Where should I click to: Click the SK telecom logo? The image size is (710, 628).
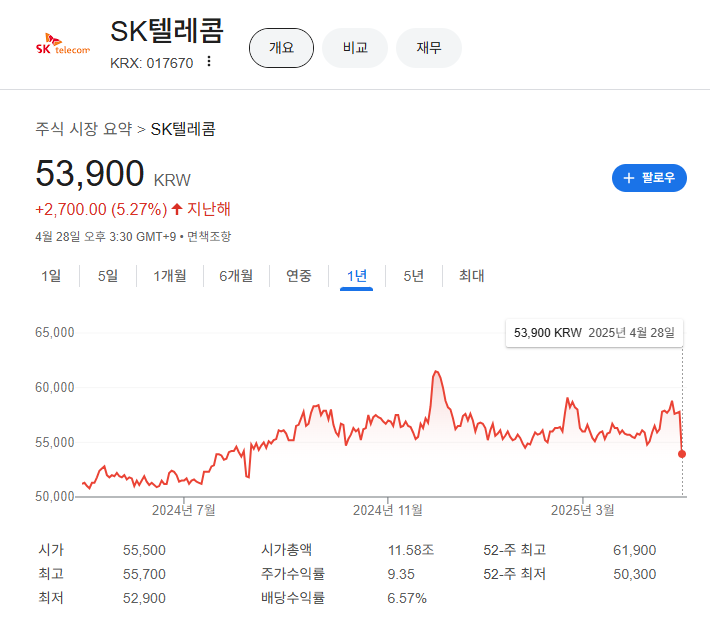(63, 44)
